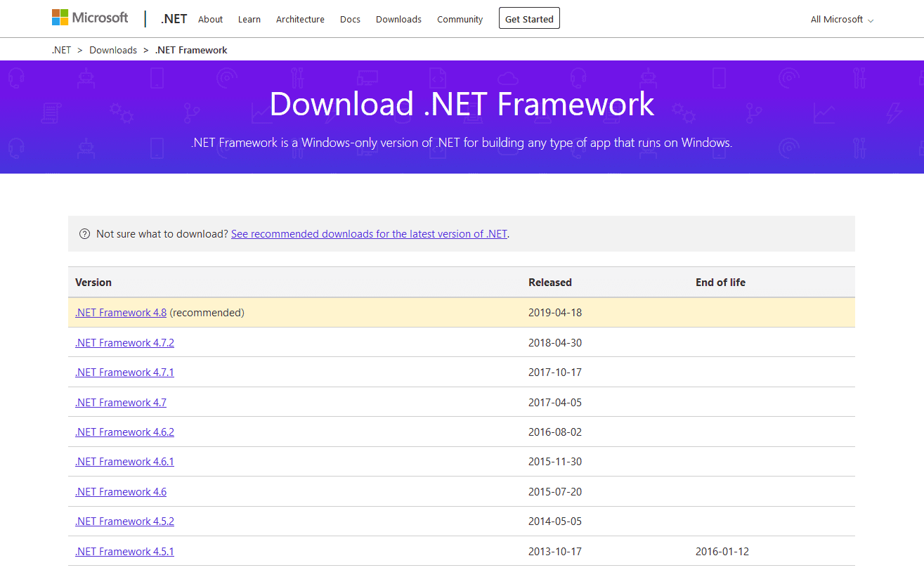Open the .NET Framework 4.7.2 page
Screen dimensions: 924x570
pyautogui.click(x=124, y=342)
